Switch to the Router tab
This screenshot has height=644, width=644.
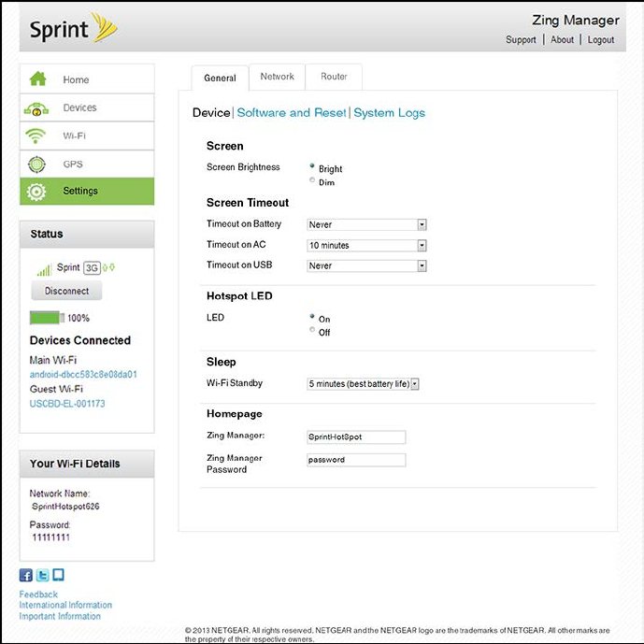tap(334, 77)
